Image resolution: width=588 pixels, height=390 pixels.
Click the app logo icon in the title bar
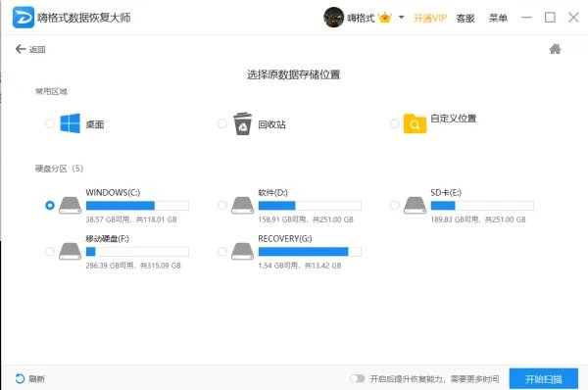click(x=24, y=18)
